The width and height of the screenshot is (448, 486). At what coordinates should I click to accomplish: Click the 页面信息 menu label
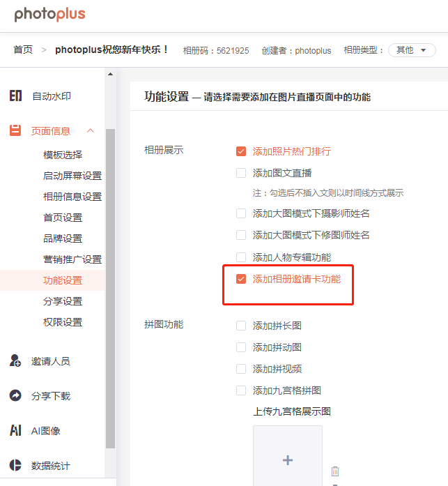pyautogui.click(x=51, y=131)
